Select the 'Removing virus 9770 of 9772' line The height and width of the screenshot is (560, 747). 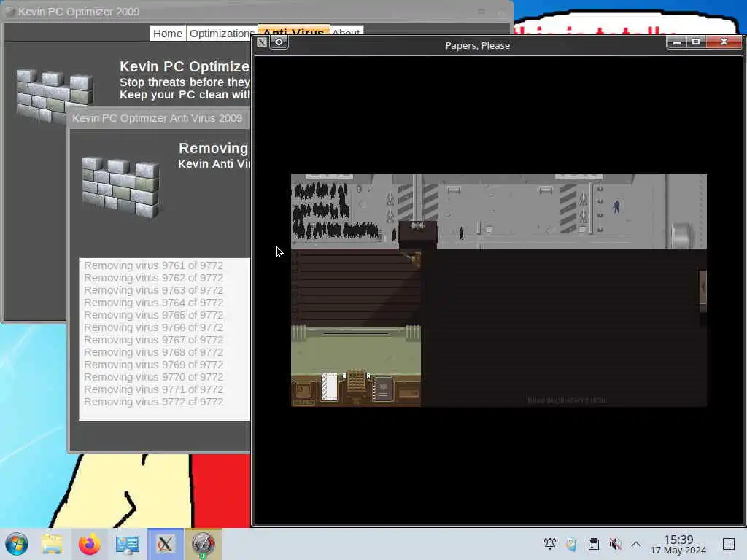point(153,377)
